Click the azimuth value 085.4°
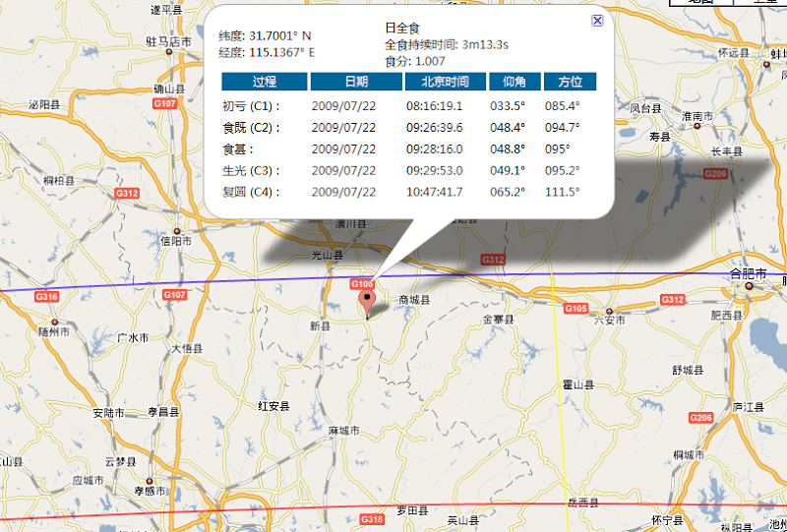The image size is (787, 532). [x=563, y=106]
